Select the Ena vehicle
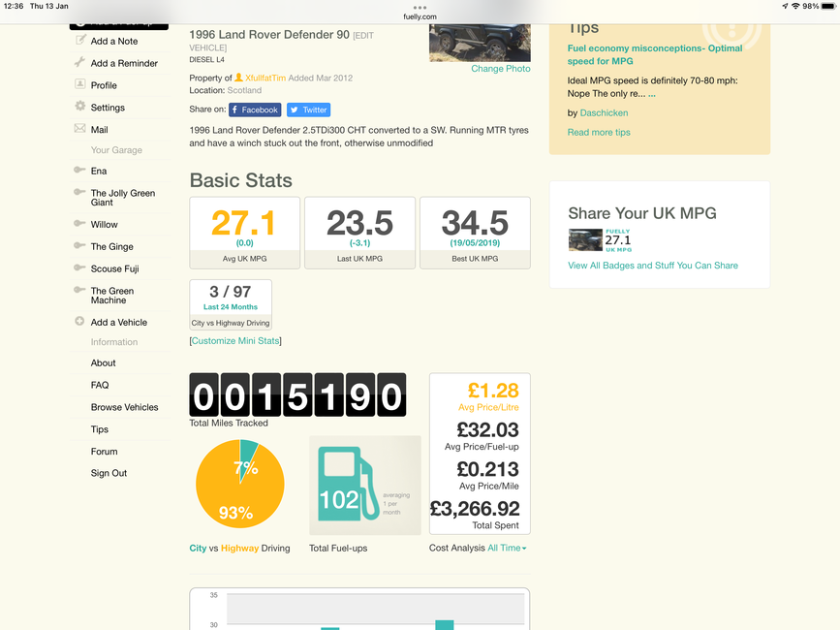Viewport: 840px width, 630px height. click(x=99, y=171)
